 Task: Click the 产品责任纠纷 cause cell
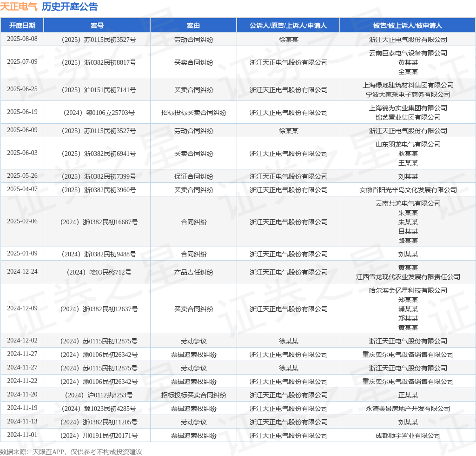click(x=193, y=273)
